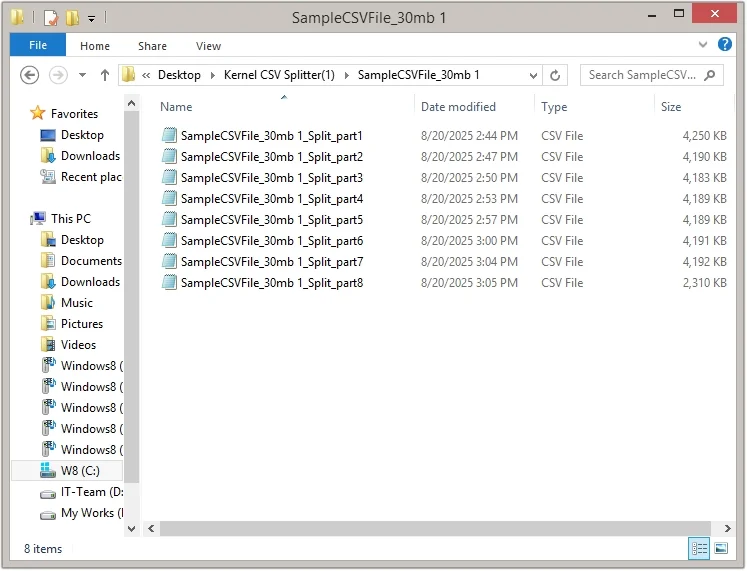Screen dimensions: 747x571
Task: Open Explorer Help question mark
Action: click(x=725, y=45)
